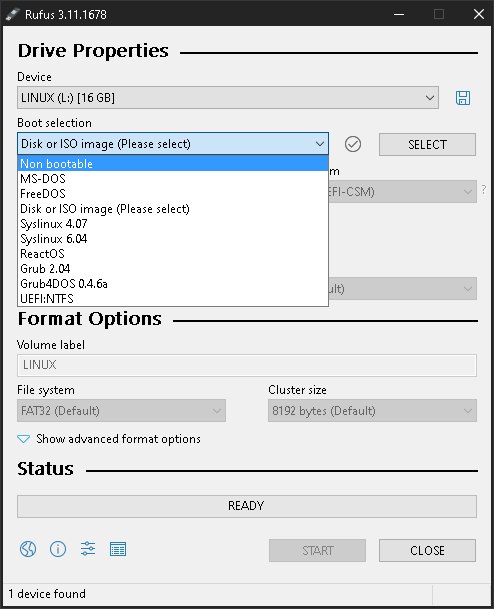The width and height of the screenshot is (494, 609).
Task: Close the Rufus window with X
Action: pyautogui.click(x=479, y=14)
